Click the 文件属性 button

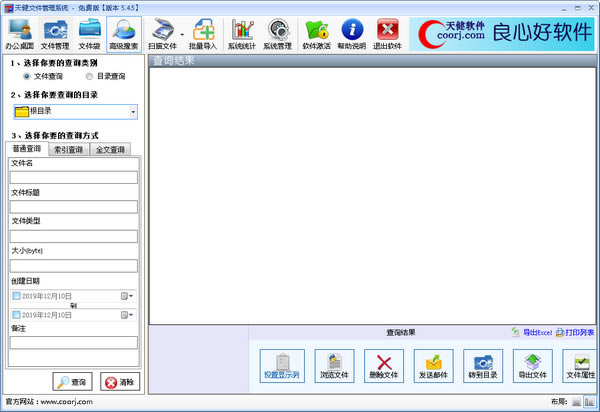[x=580, y=366]
